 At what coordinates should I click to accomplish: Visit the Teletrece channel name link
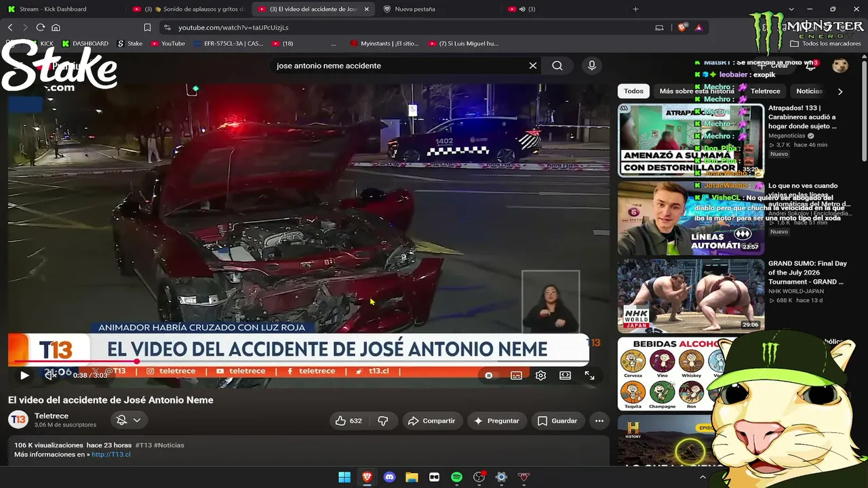[52, 415]
